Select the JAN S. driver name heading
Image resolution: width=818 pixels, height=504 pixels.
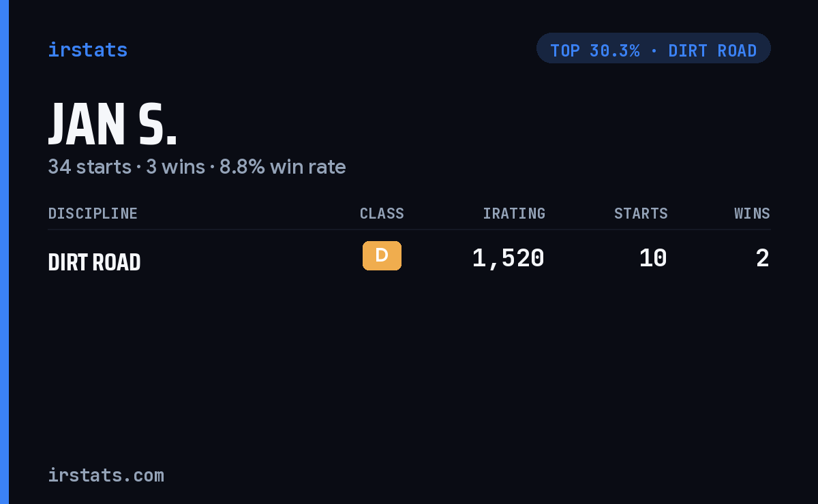click(112, 125)
